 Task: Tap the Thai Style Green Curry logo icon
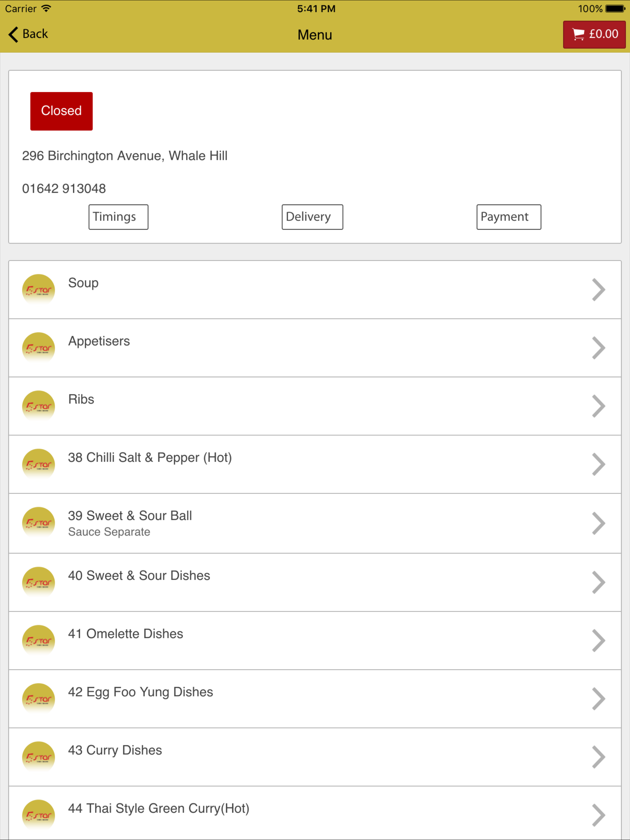click(38, 815)
